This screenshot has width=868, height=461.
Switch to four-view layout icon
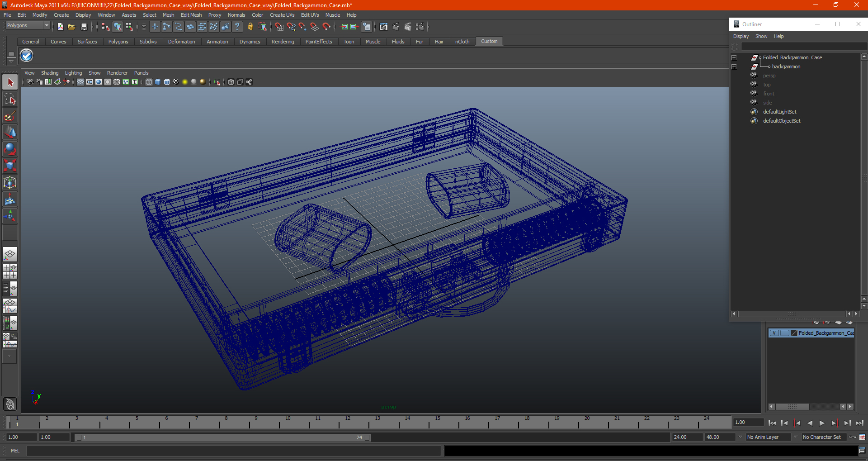10,271
